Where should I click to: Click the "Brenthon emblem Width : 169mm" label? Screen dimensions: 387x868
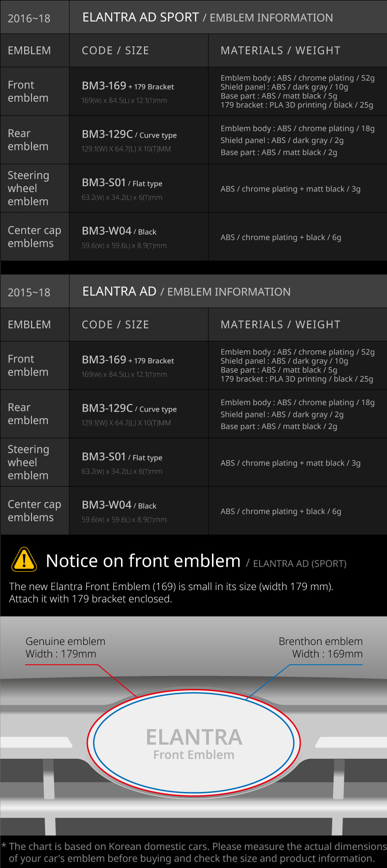point(320,648)
